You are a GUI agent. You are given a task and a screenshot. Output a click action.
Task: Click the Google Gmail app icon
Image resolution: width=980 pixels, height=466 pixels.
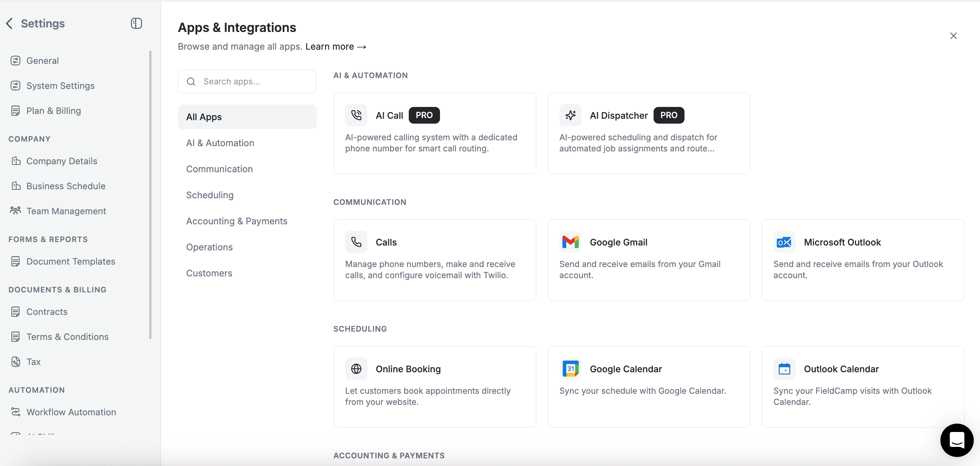point(570,242)
